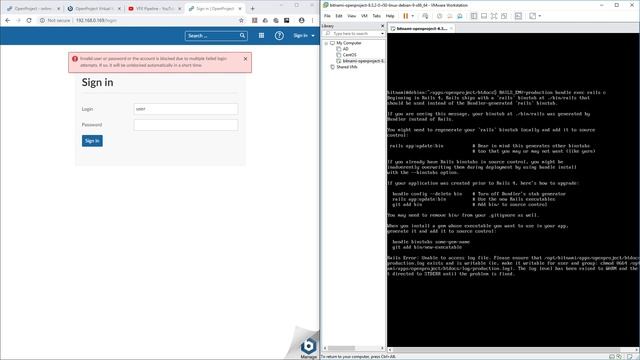Open the power options dropdown beside Pause
This screenshot has height=360, width=640.
tap(413, 16)
